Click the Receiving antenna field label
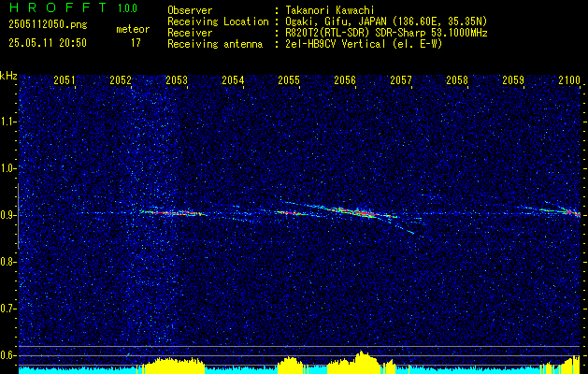588x374 pixels. 215,44
